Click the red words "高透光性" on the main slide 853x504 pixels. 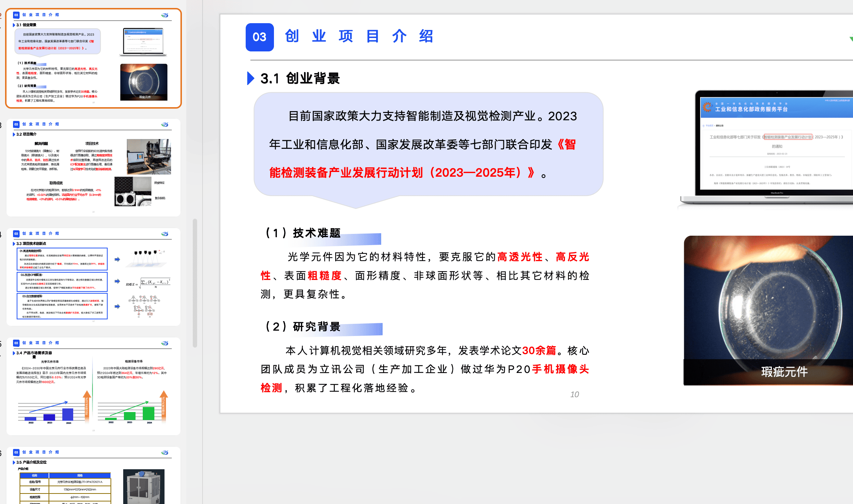tap(520, 257)
